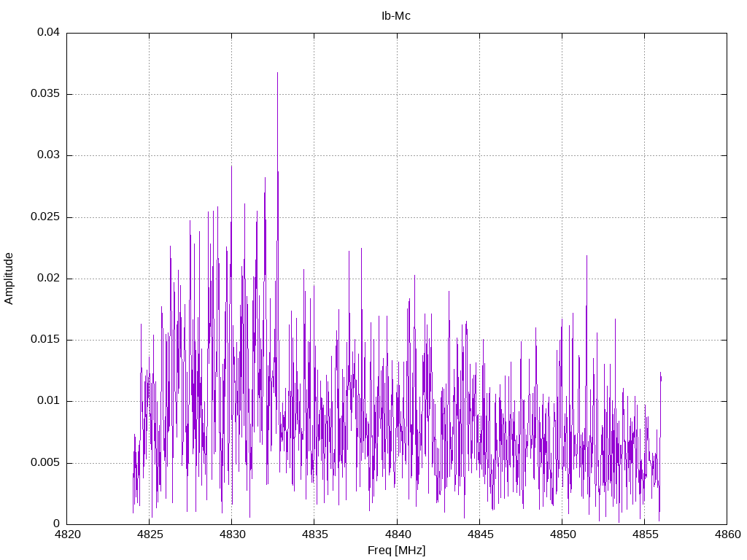Click the 0.03 y-axis tick label
Screen dimensions: 747x560
pos(49,155)
